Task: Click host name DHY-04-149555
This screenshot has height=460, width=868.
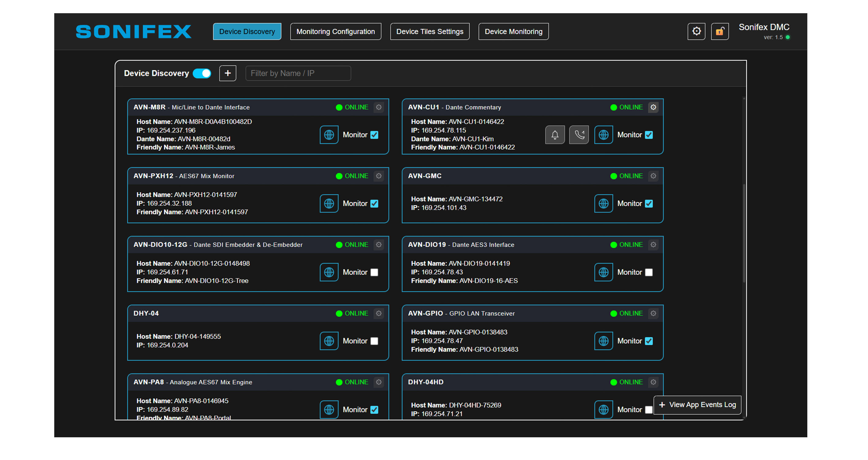Action: 197,337
